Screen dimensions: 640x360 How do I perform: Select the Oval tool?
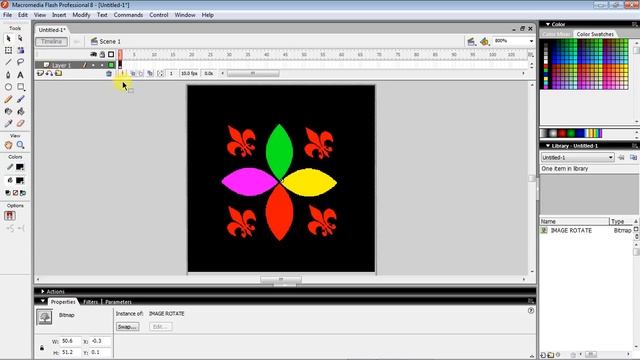point(8,87)
